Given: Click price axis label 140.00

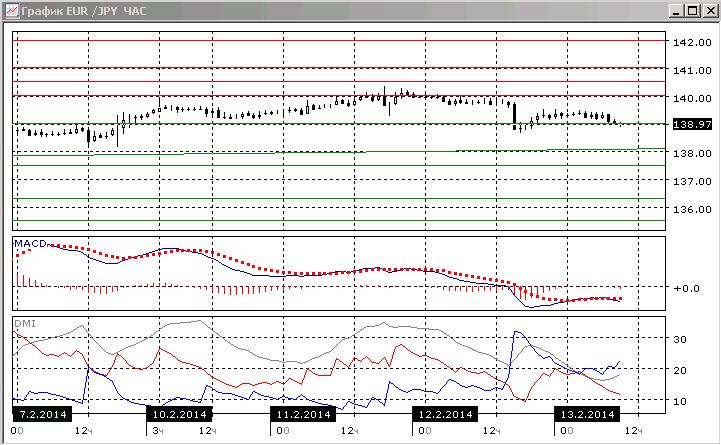Looking at the screenshot, I should (692, 98).
